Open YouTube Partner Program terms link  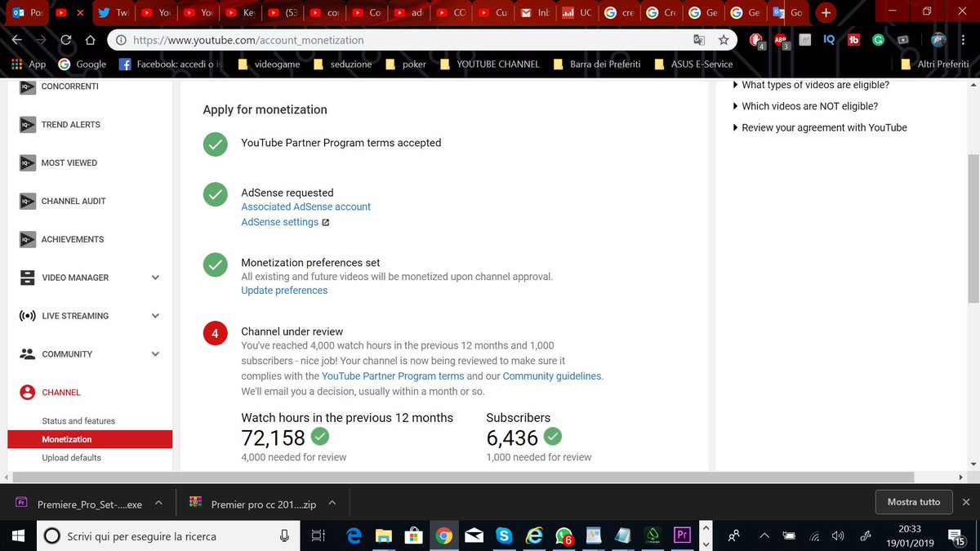pos(393,376)
